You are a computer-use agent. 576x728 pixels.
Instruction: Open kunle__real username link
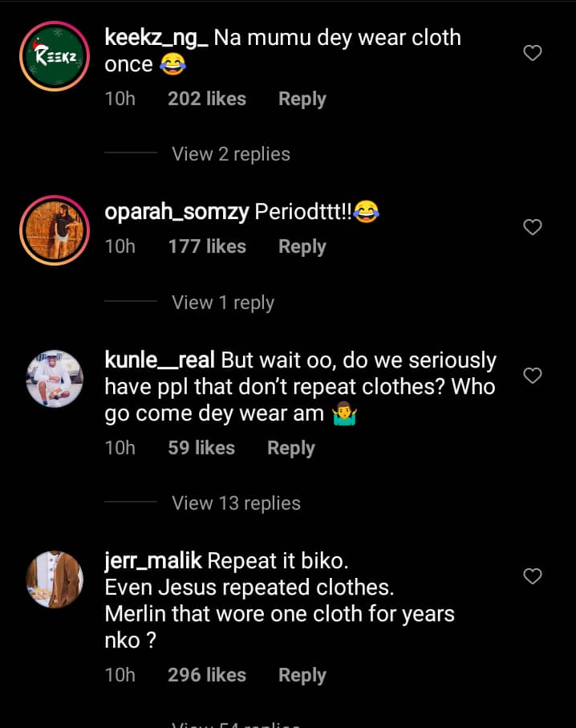(160, 360)
